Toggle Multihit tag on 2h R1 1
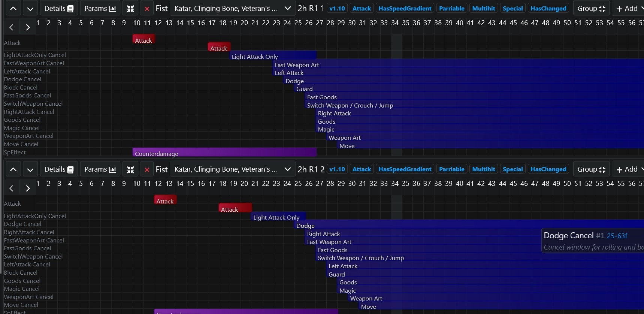The height and width of the screenshot is (314, 644). (484, 8)
